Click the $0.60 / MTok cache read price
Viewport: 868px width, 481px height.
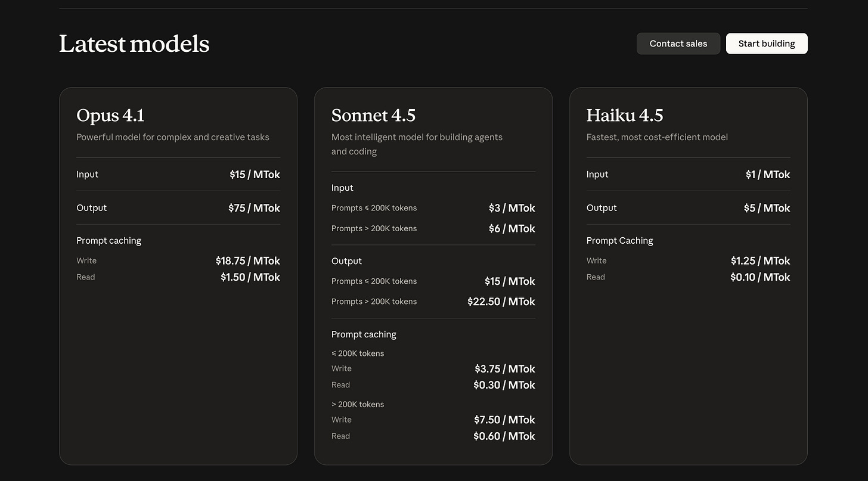tap(504, 436)
